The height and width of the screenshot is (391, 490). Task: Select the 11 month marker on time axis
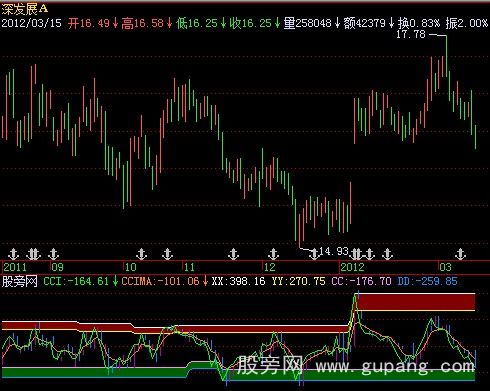[189, 267]
